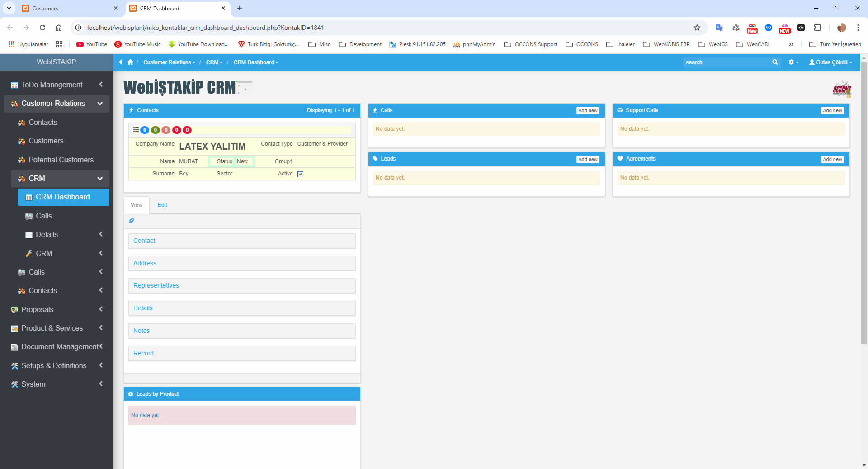
Task: Bookmark this page with star icon
Action: coord(697,28)
